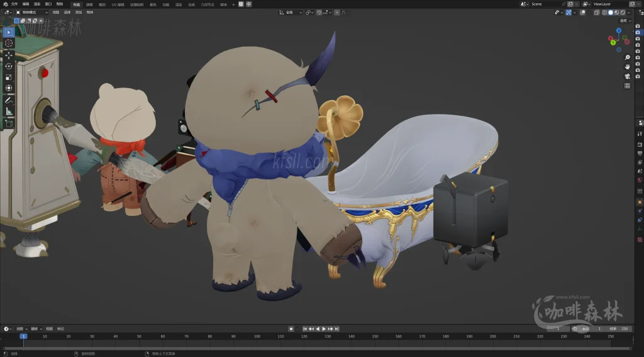The height and width of the screenshot is (357, 644).
Task: Choose the extend-selection mode icon
Action: [23, 21]
